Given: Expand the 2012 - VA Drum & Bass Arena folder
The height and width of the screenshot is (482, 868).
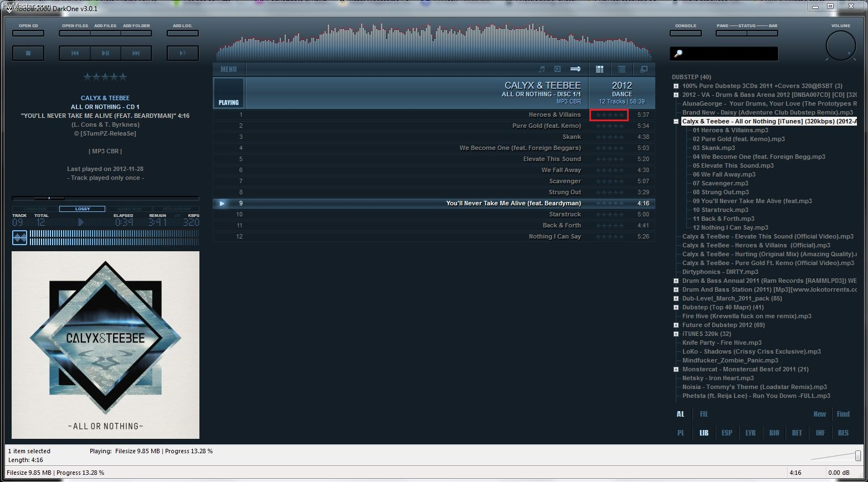Looking at the screenshot, I should (x=676, y=95).
